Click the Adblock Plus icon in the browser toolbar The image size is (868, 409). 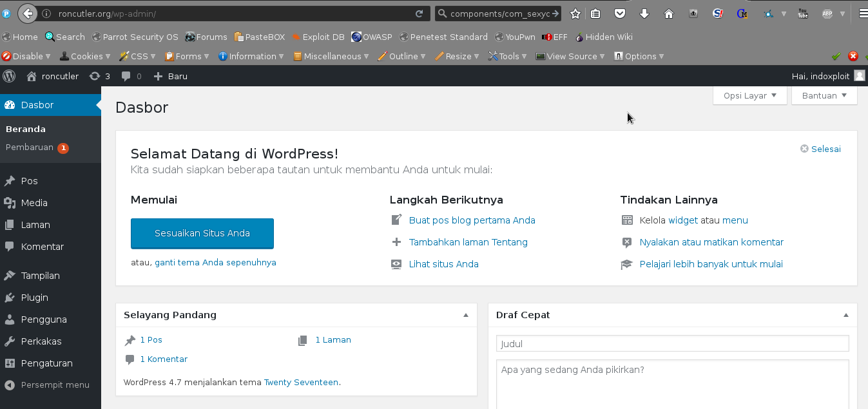click(828, 13)
